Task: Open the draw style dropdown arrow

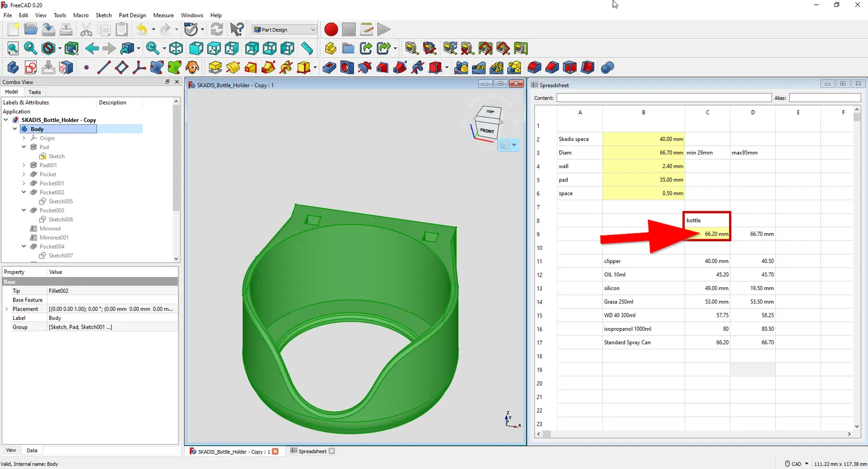Action: pos(59,48)
